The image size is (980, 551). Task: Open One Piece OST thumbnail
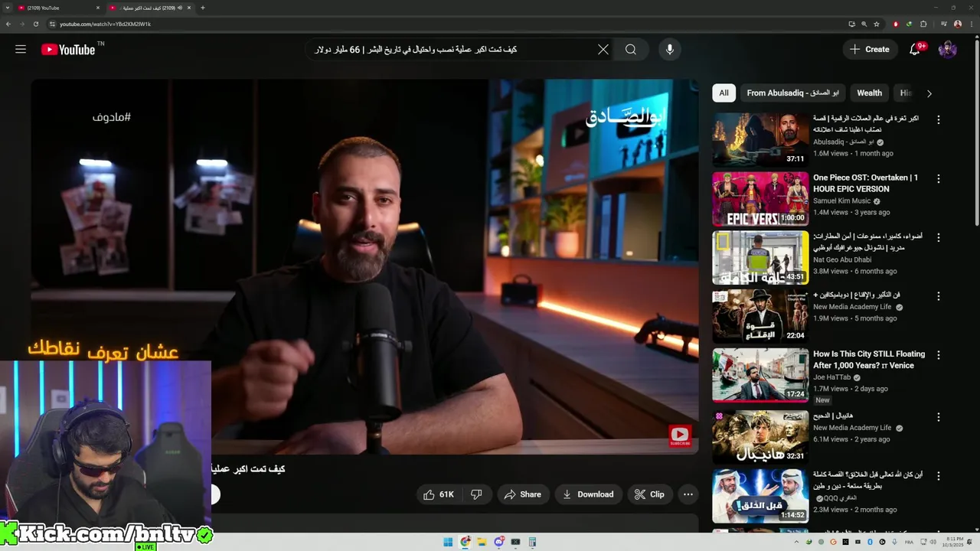tap(760, 199)
